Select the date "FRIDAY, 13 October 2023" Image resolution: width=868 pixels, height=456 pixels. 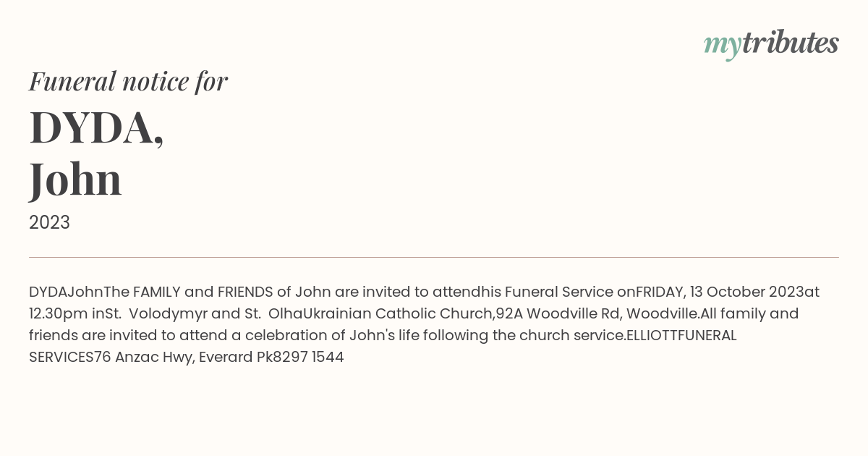(720, 292)
